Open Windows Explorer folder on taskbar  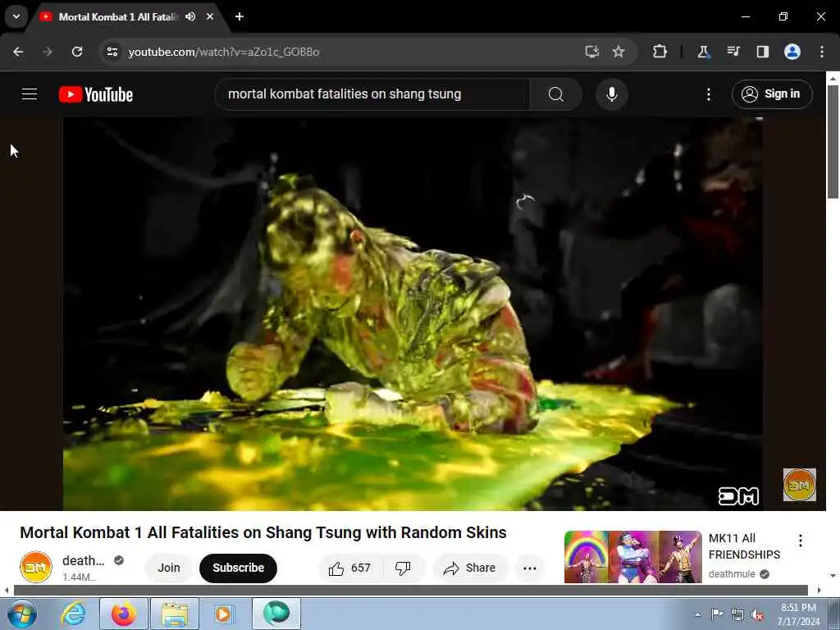[175, 614]
